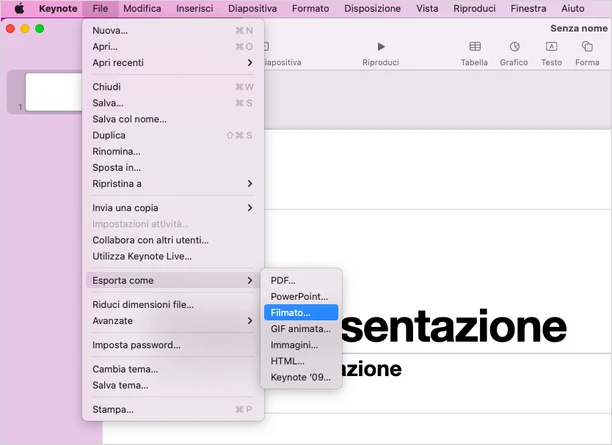
Task: Open the Finestra menu
Action: [x=528, y=8]
